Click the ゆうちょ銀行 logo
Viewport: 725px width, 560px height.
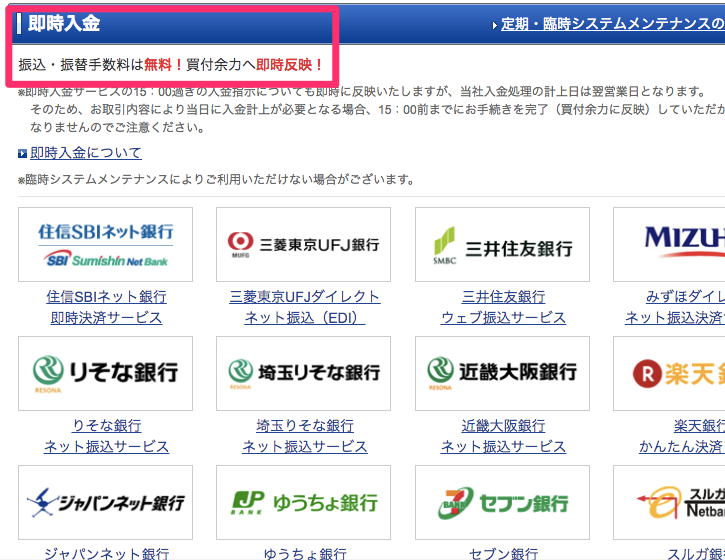pyautogui.click(x=303, y=502)
